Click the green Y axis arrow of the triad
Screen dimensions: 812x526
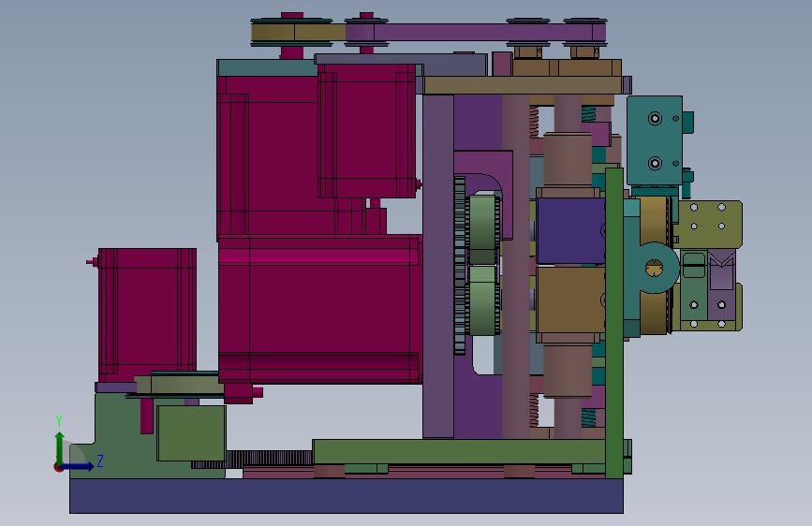pyautogui.click(x=60, y=448)
